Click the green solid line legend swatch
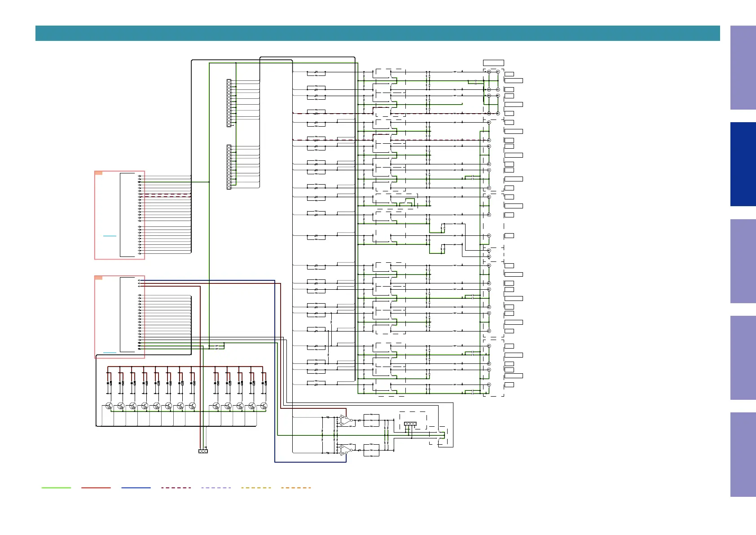 pos(56,487)
